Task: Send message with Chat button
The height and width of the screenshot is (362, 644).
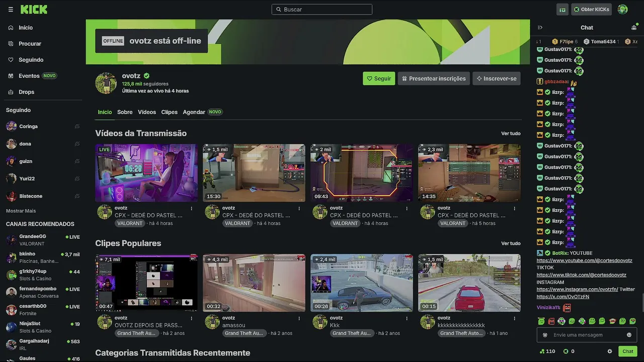Action: point(628,351)
